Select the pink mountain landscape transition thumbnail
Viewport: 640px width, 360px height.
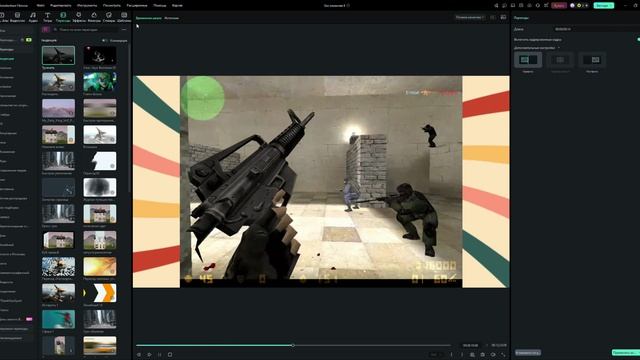click(58, 108)
